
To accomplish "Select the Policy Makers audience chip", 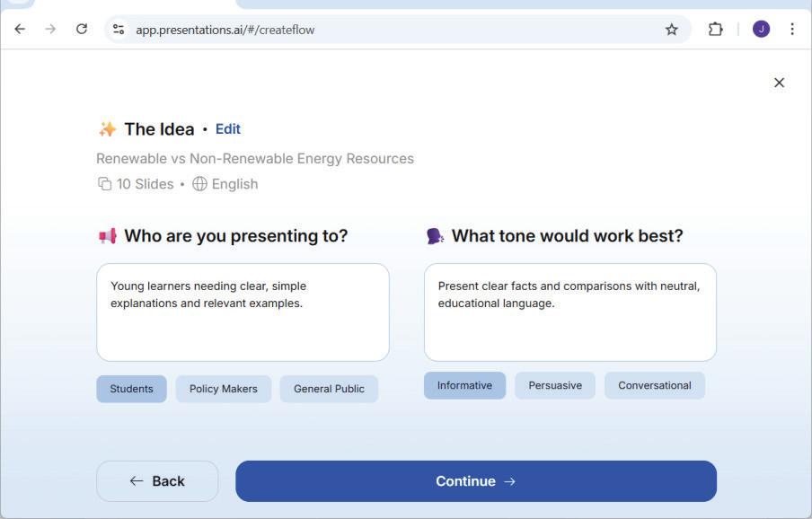I will pos(223,389).
